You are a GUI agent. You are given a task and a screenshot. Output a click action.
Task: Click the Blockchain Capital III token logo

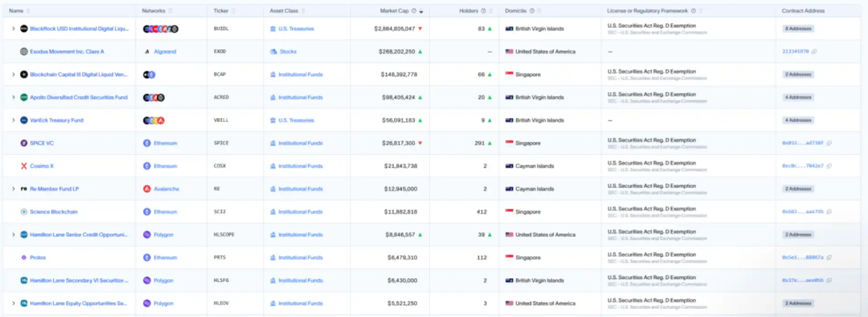pyautogui.click(x=24, y=75)
